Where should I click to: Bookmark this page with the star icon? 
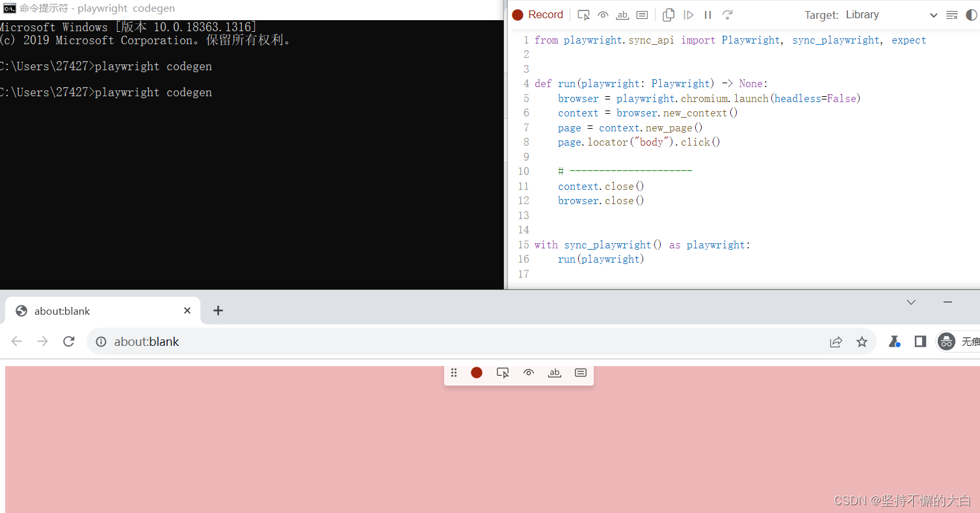862,341
